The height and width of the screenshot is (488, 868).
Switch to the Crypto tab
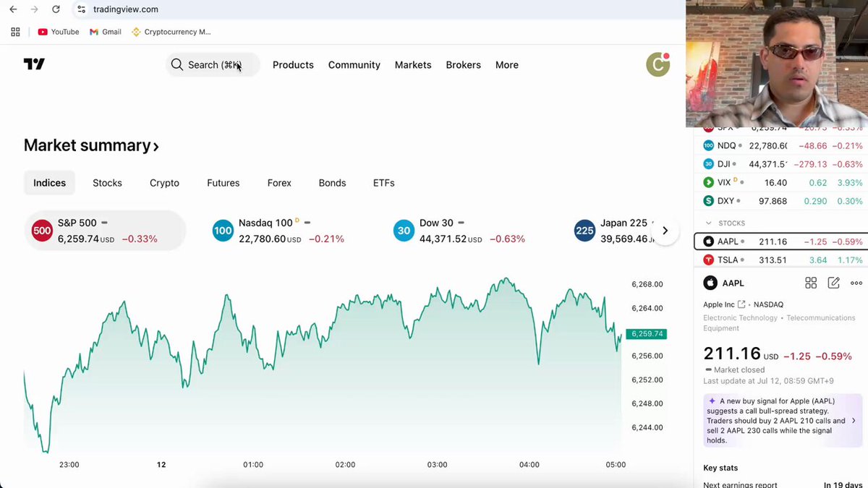click(x=164, y=183)
